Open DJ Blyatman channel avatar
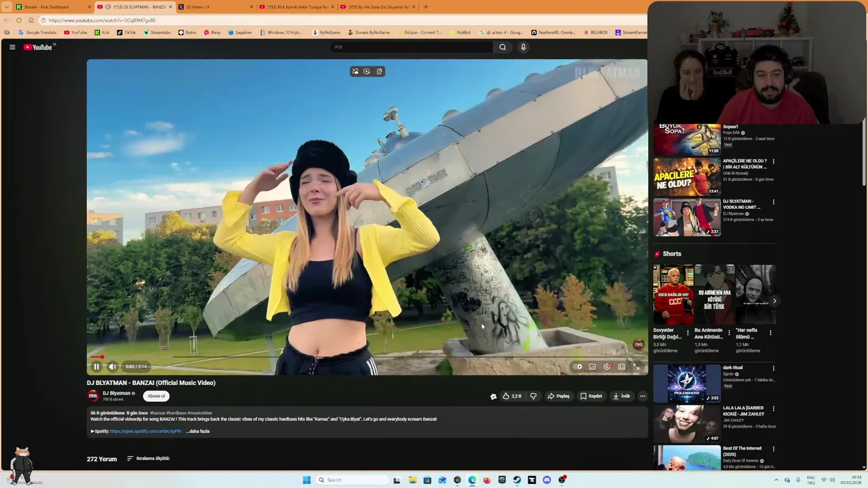868x488 pixels. [x=93, y=396]
